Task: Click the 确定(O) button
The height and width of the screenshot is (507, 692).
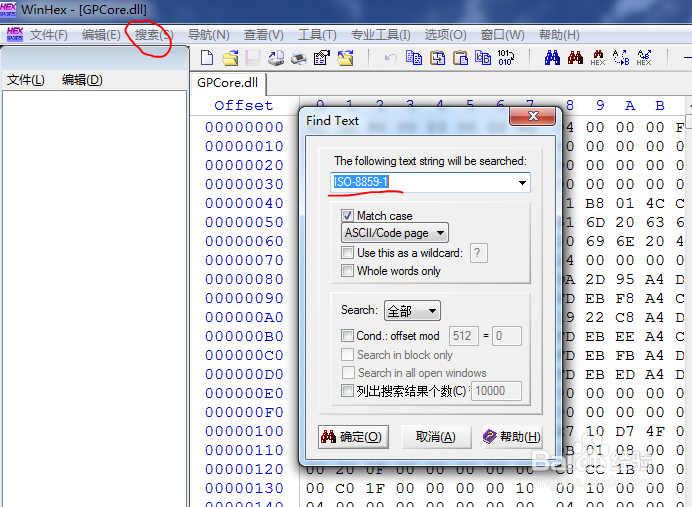Action: click(x=353, y=437)
